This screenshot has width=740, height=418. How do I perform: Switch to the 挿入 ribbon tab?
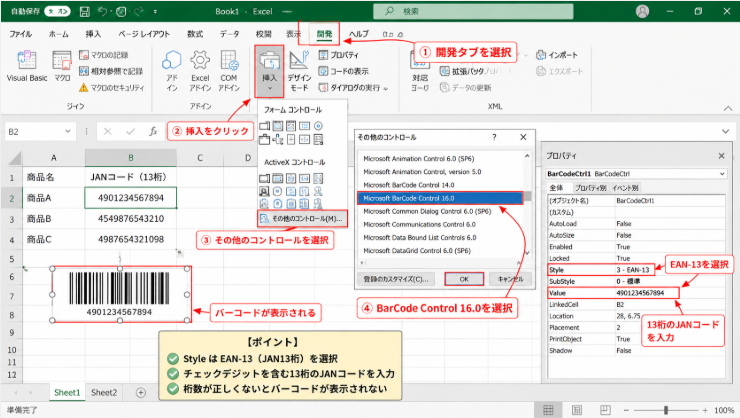point(93,34)
